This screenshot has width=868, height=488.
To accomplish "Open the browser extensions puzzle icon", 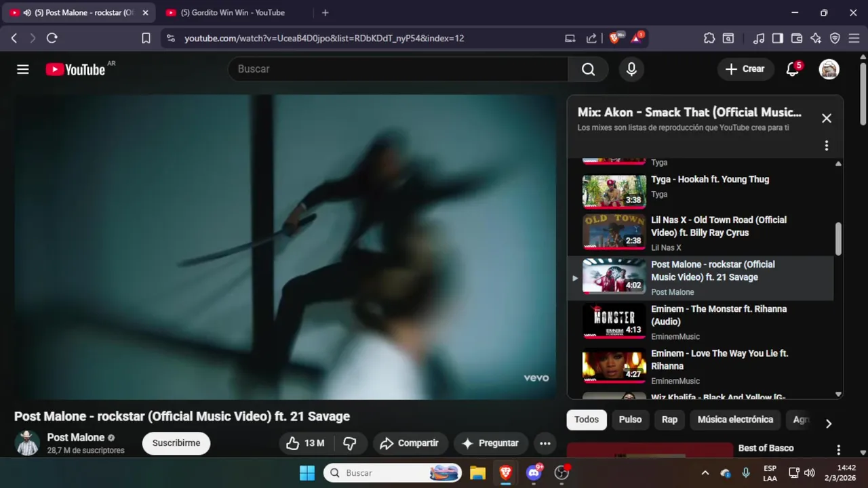I will pyautogui.click(x=709, y=39).
